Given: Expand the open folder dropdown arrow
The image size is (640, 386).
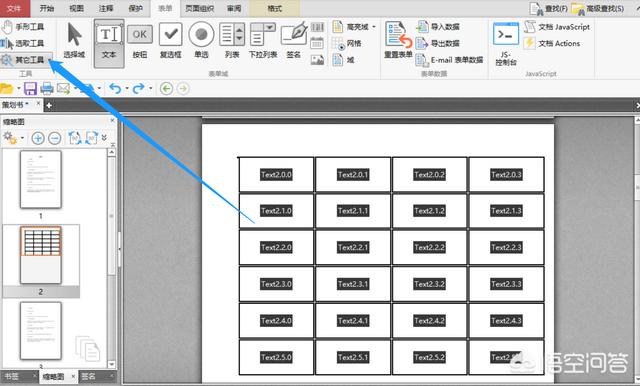Looking at the screenshot, I should [18, 89].
